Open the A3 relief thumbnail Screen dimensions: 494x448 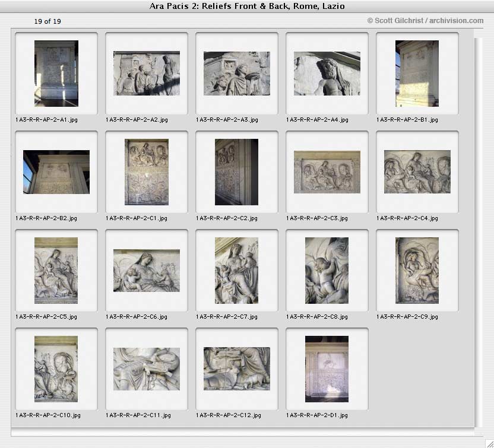236,74
